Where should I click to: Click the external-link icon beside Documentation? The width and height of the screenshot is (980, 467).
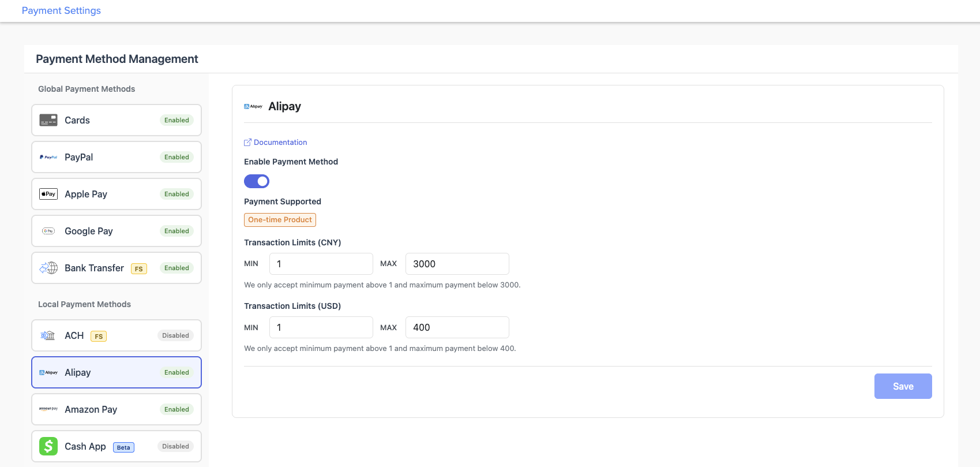pos(247,143)
